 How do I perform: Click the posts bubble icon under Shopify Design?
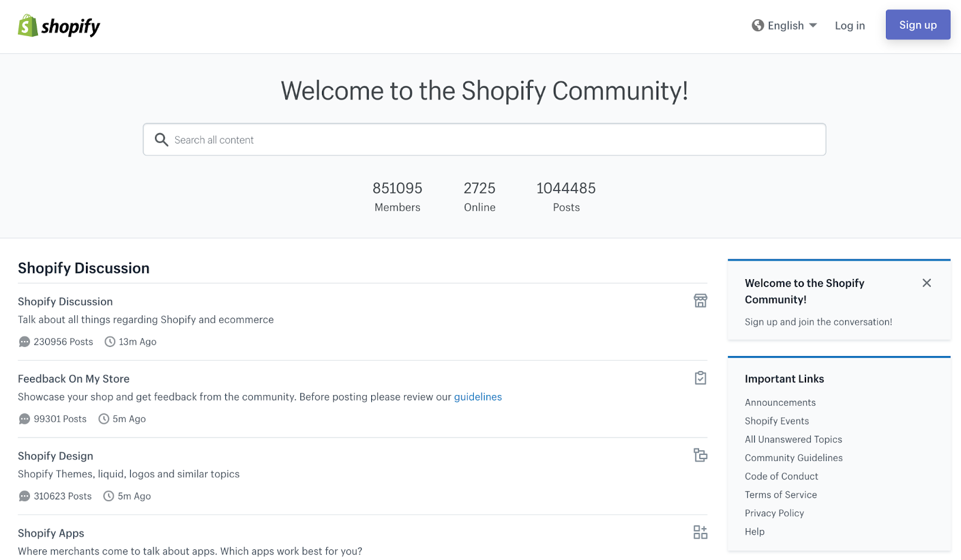(x=24, y=496)
